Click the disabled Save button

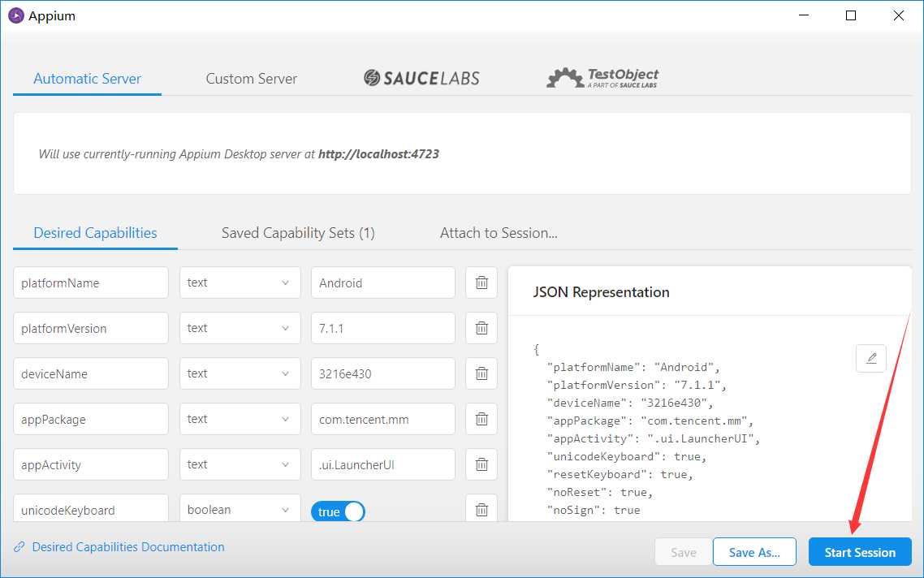click(684, 552)
